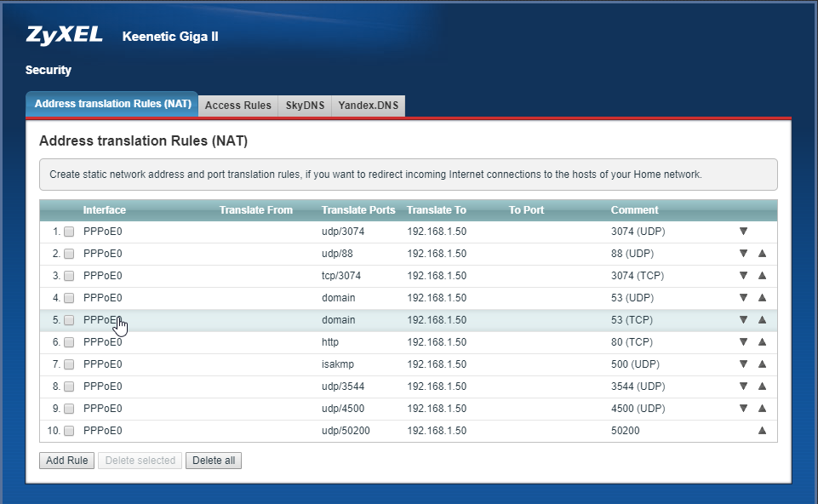Move rule 1 down with its down arrow
Viewport: 818px width, 504px height.
(742, 231)
